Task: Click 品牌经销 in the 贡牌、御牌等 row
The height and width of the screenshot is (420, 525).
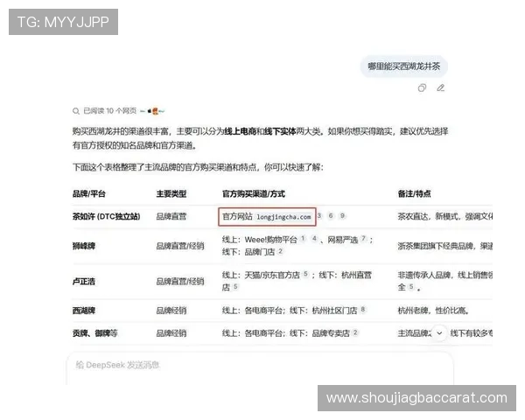Action: pyautogui.click(x=171, y=333)
